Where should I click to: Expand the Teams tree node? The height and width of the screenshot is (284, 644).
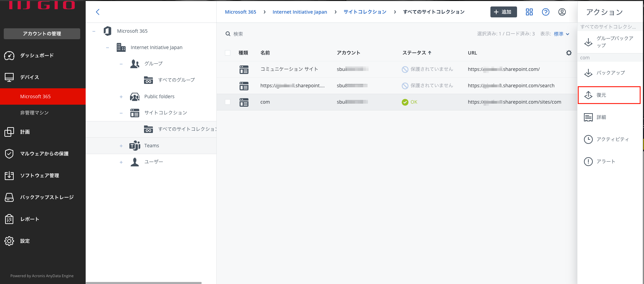(121, 146)
